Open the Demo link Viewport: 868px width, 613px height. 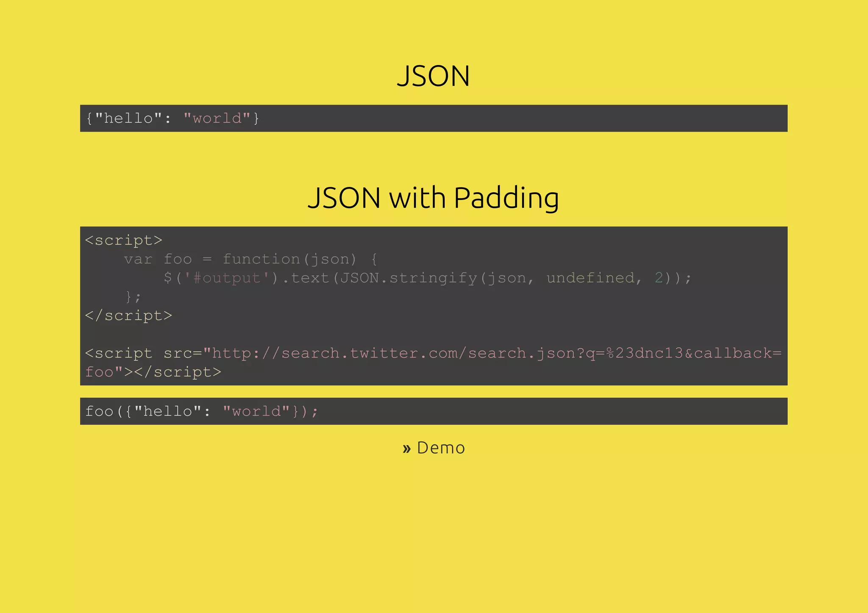(434, 448)
